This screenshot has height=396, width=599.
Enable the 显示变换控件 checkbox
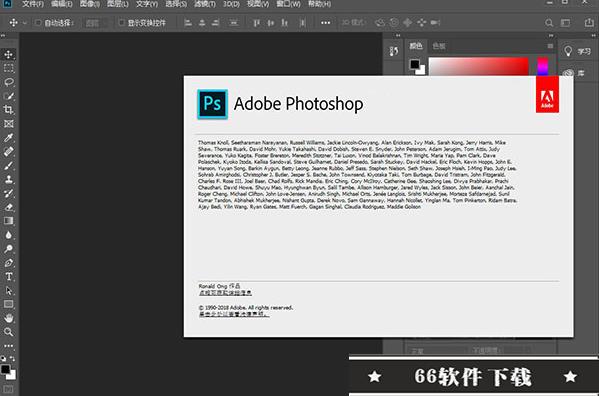point(121,23)
